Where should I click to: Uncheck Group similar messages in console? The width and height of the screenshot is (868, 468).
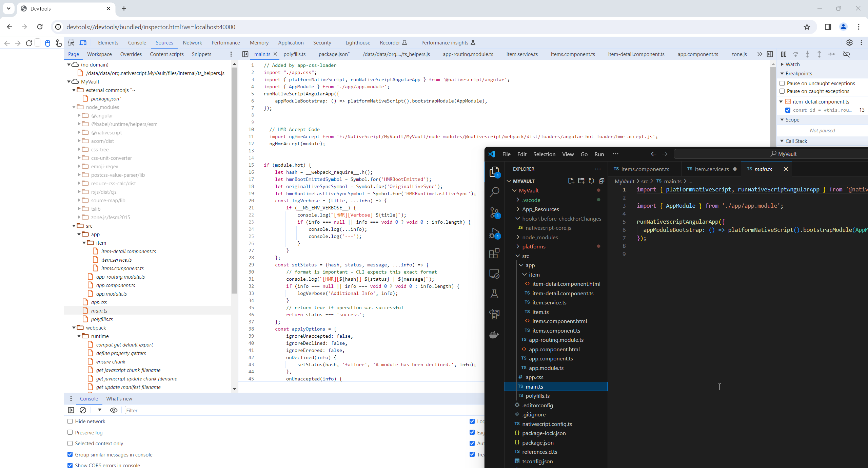pyautogui.click(x=70, y=454)
